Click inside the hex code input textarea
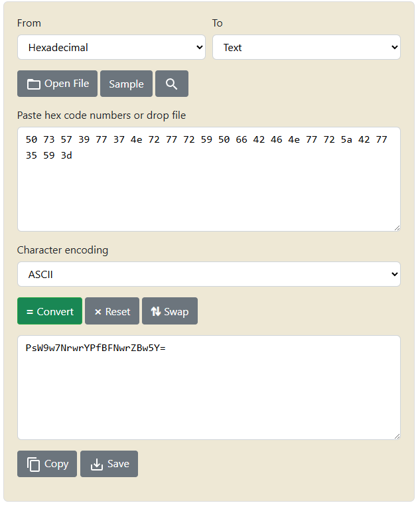Viewport: 420px width, 507px height. pos(208,192)
